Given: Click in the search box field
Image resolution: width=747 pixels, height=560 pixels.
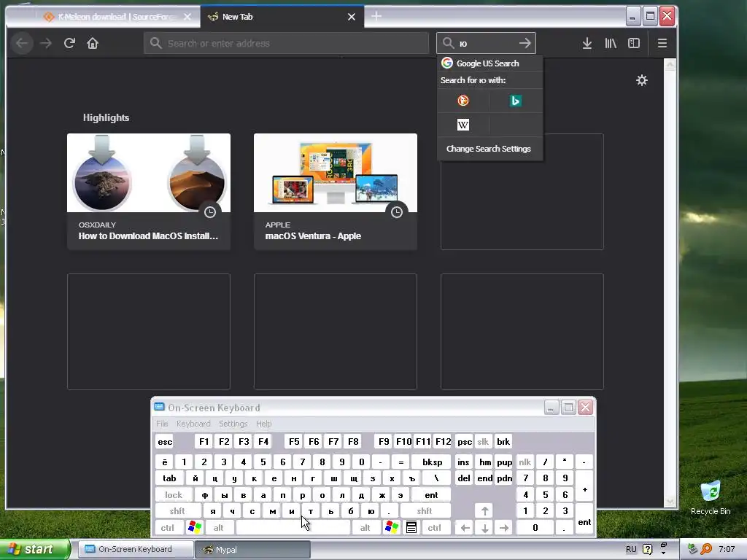Looking at the screenshot, I should pyautogui.click(x=486, y=43).
